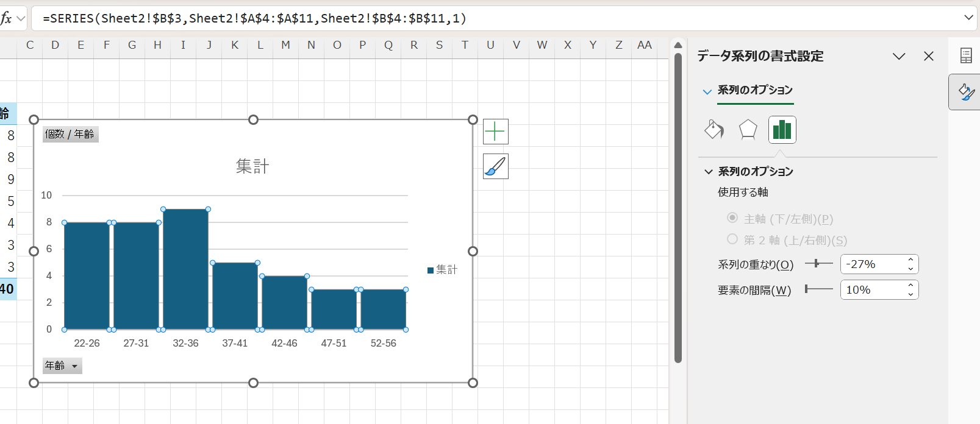Click format pane icon in side strip
The image size is (980, 424).
(965, 92)
